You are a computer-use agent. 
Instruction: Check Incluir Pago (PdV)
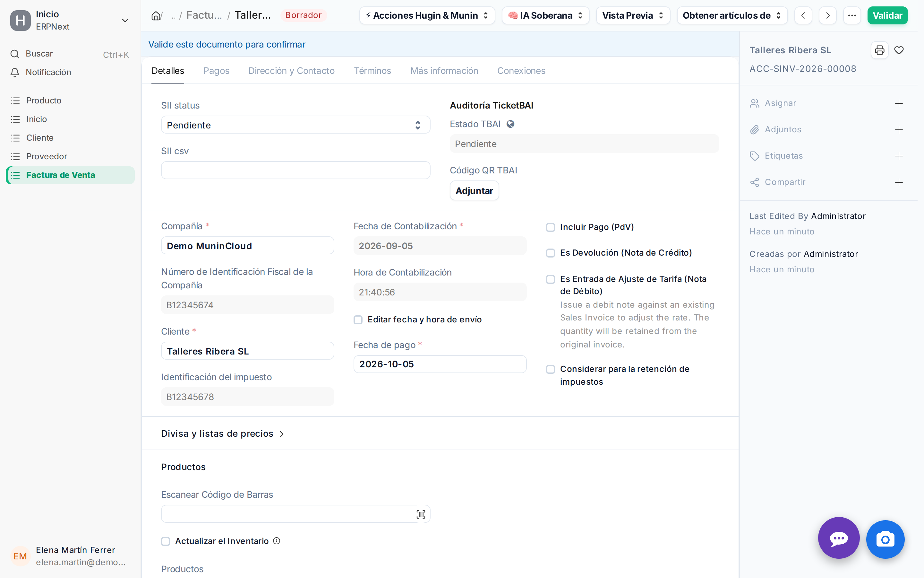pos(550,227)
